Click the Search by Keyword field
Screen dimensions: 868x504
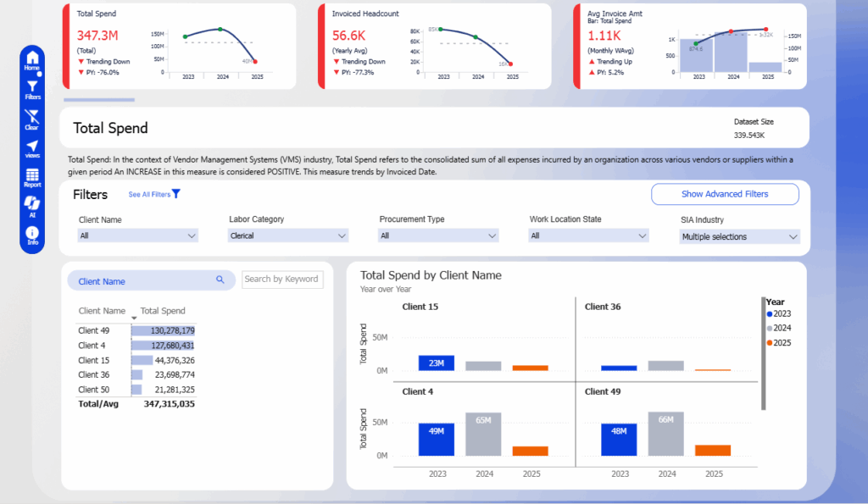coord(281,279)
